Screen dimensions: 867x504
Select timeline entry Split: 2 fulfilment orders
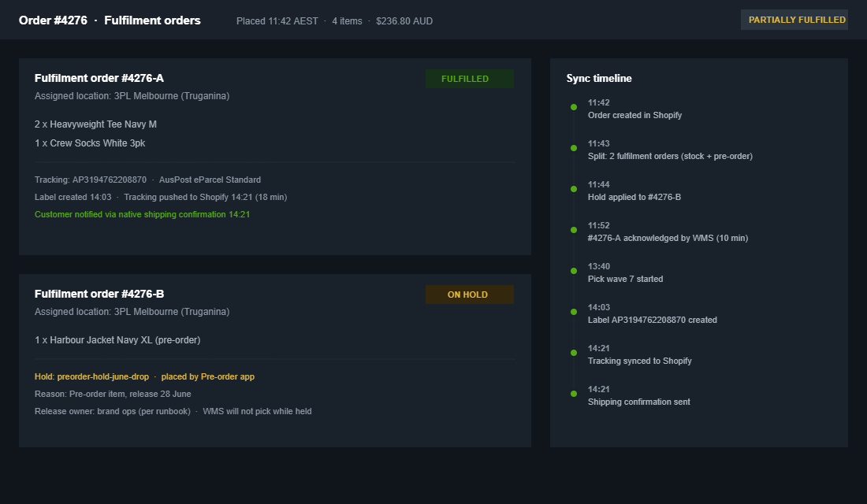click(670, 156)
